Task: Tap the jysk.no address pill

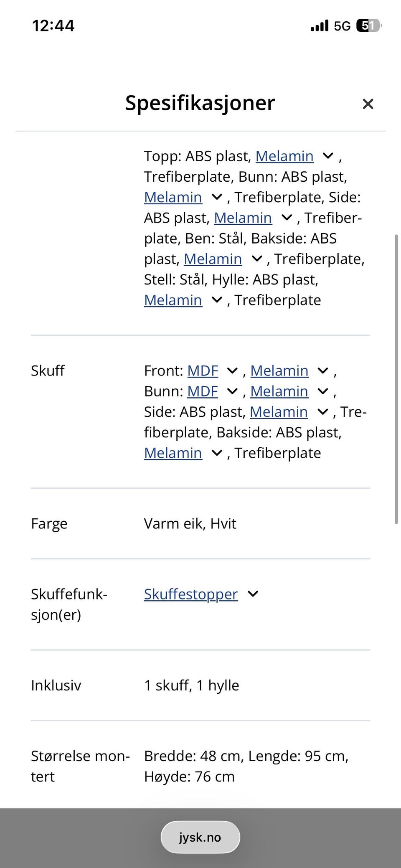Action: pos(200,837)
